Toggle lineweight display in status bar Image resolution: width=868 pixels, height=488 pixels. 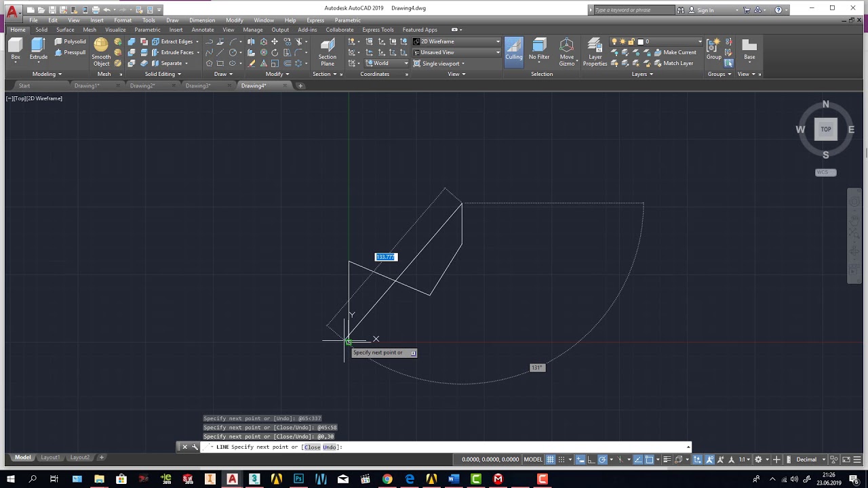pos(668,460)
